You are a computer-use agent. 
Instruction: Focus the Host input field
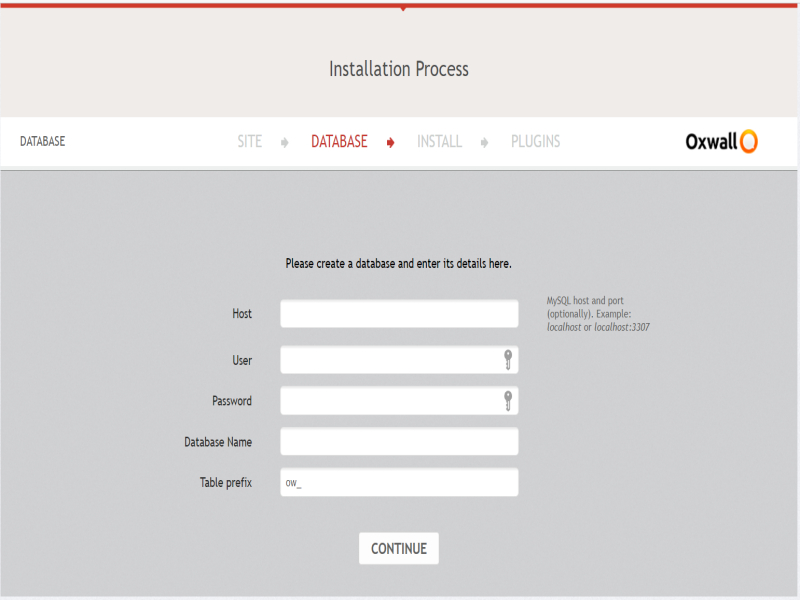(x=399, y=314)
